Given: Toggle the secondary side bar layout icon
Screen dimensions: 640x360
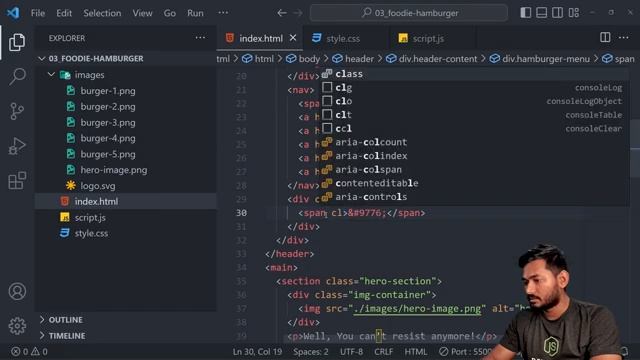Looking at the screenshot, I should point(558,13).
